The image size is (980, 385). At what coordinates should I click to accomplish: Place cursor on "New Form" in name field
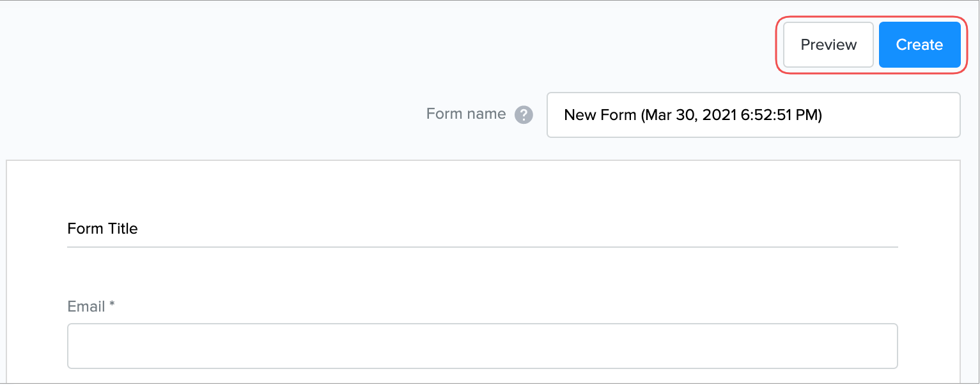click(x=600, y=116)
